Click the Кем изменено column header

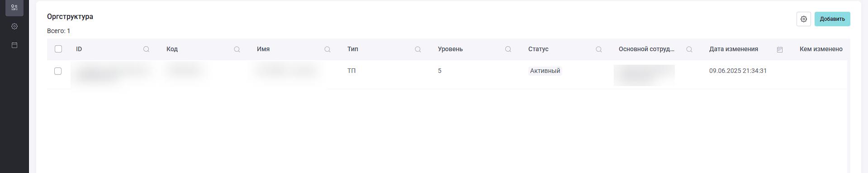(x=821, y=49)
